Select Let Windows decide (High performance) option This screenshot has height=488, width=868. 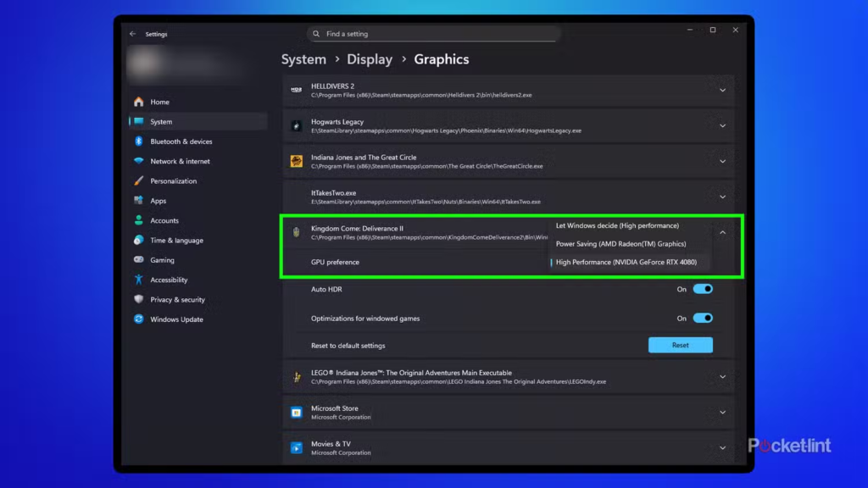click(617, 226)
